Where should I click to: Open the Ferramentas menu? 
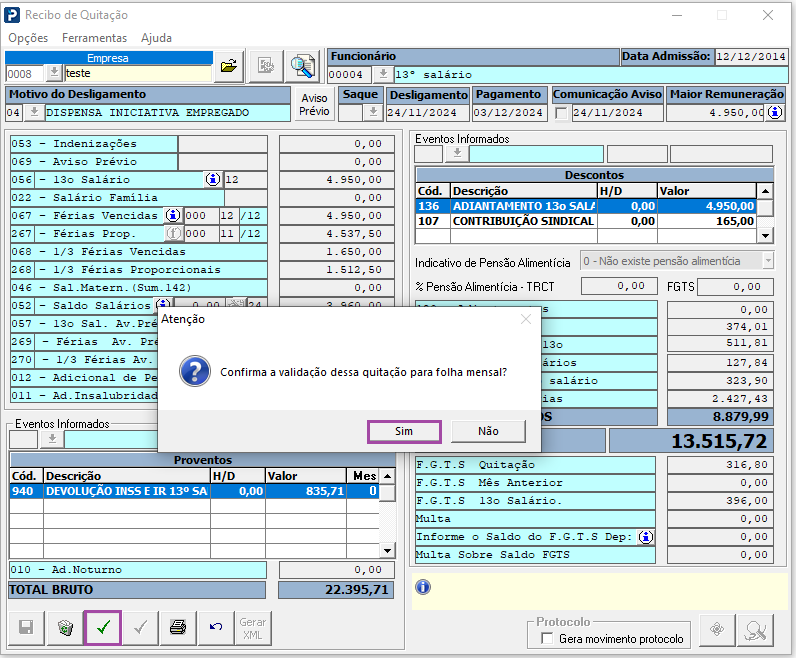[94, 38]
